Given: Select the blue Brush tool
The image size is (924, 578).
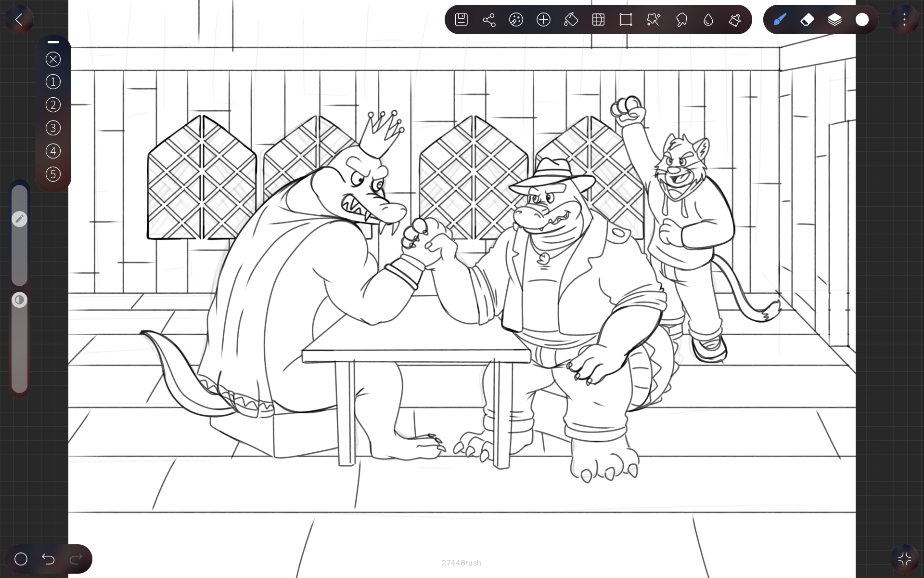Looking at the screenshot, I should pos(780,20).
